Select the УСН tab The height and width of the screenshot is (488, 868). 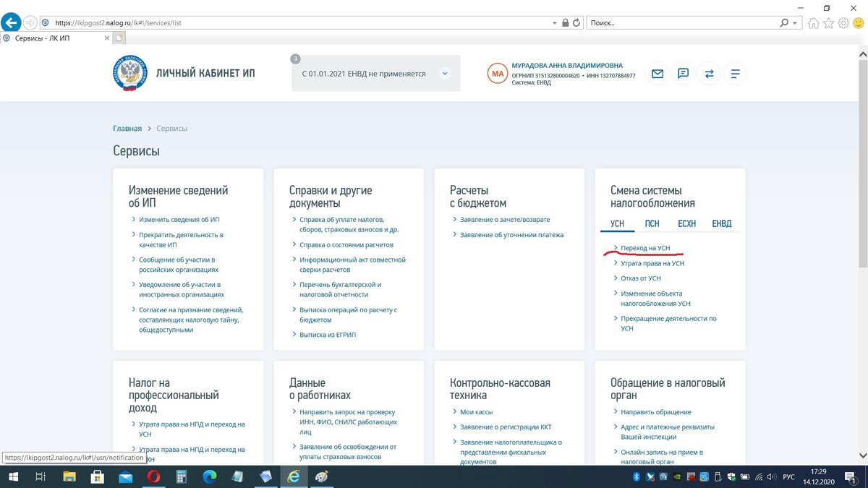[x=617, y=223]
